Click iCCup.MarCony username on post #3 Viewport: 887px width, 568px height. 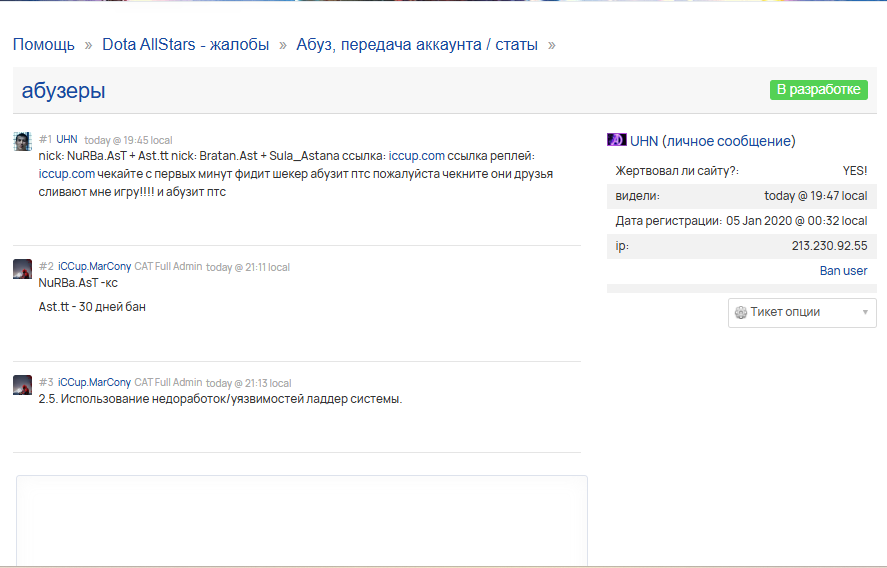pos(94,382)
